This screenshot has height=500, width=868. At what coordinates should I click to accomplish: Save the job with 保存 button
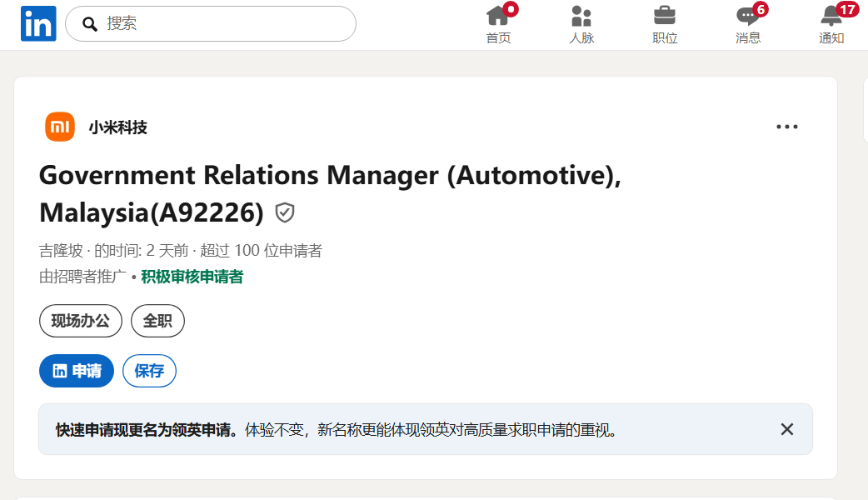pos(149,371)
